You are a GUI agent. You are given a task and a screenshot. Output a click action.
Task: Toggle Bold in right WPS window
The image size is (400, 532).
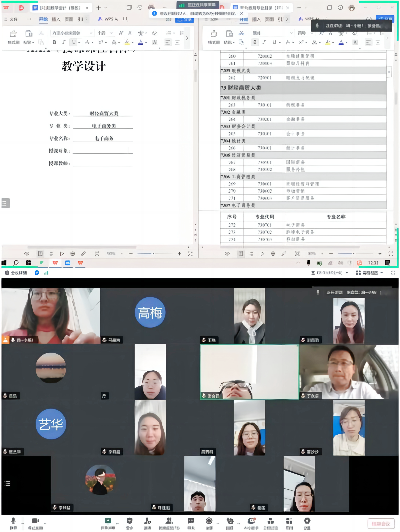(x=255, y=42)
